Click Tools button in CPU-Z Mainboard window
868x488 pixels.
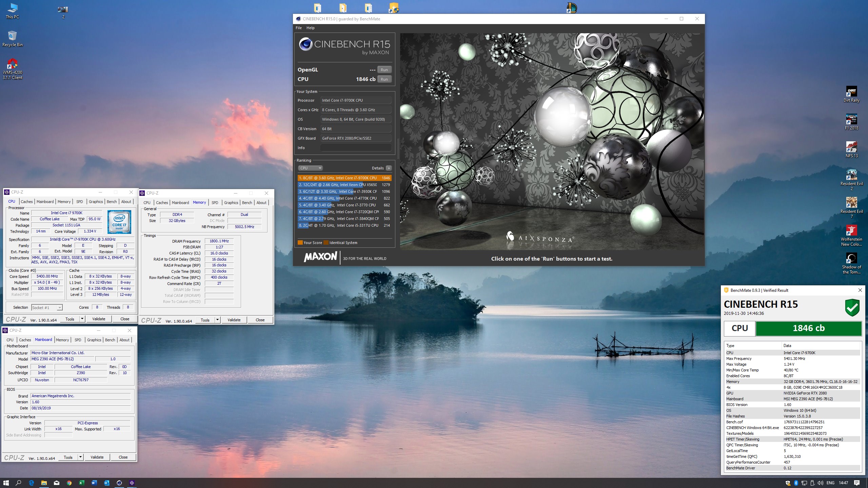[x=68, y=457]
